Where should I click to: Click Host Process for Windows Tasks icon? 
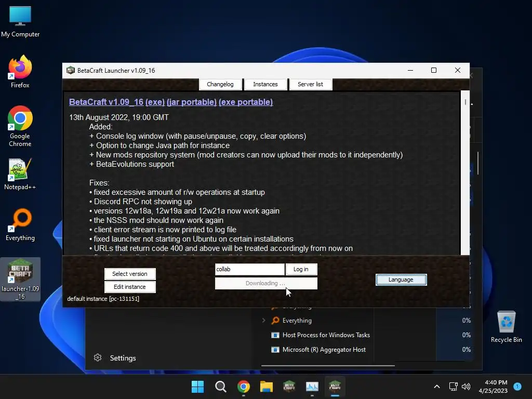(x=275, y=335)
